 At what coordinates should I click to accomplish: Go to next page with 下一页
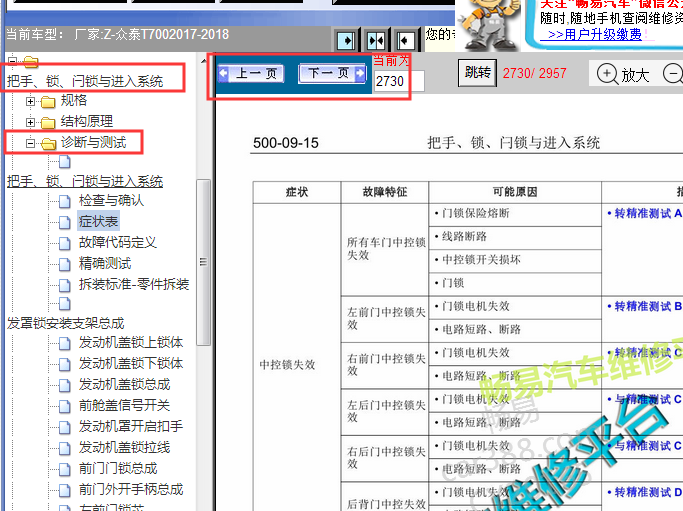pyautogui.click(x=332, y=73)
